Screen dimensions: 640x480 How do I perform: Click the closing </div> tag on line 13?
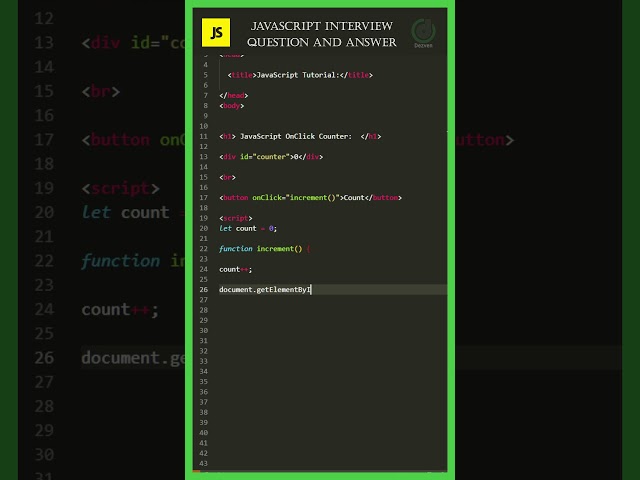tap(311, 157)
